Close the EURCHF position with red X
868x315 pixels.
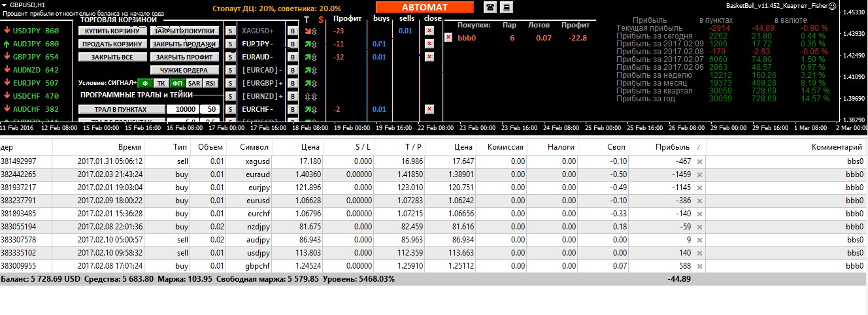pyautogui.click(x=429, y=109)
